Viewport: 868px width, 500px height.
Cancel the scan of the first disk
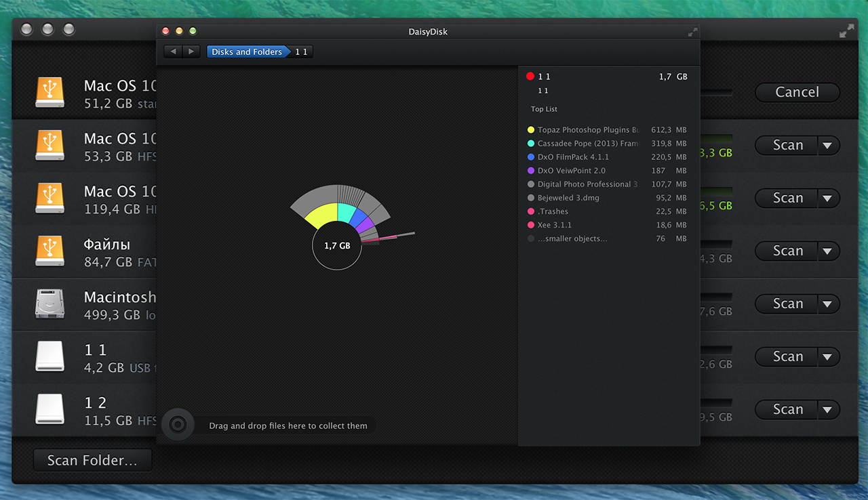(797, 92)
